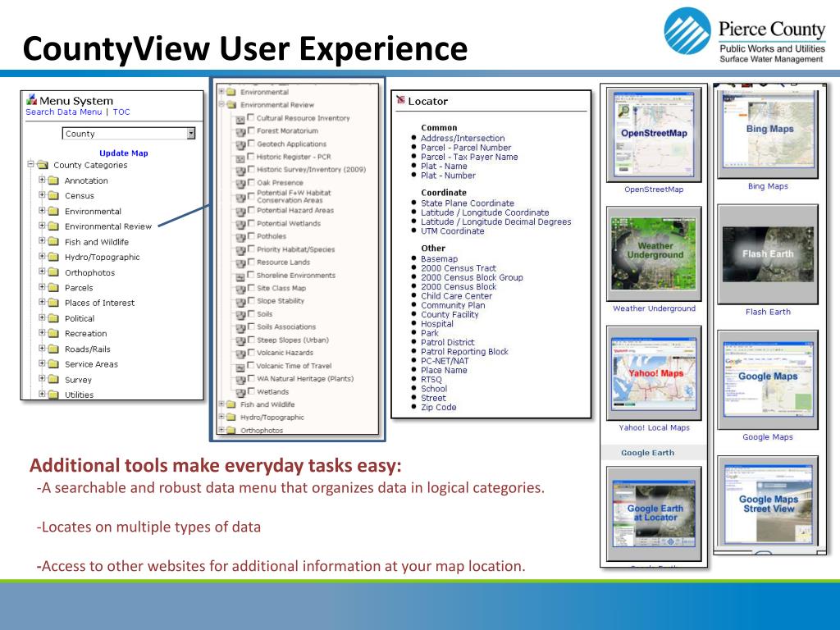Enable the Slope Stability checkbox

pos(251,300)
